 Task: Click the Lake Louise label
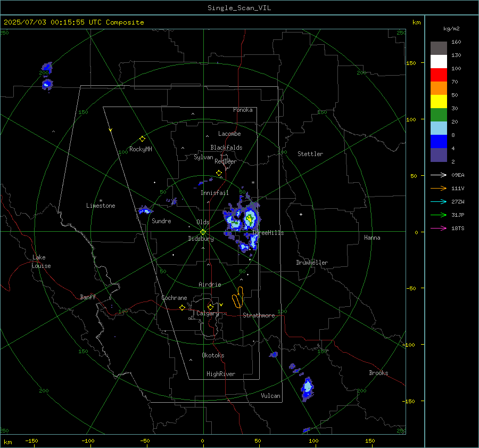coord(41,262)
